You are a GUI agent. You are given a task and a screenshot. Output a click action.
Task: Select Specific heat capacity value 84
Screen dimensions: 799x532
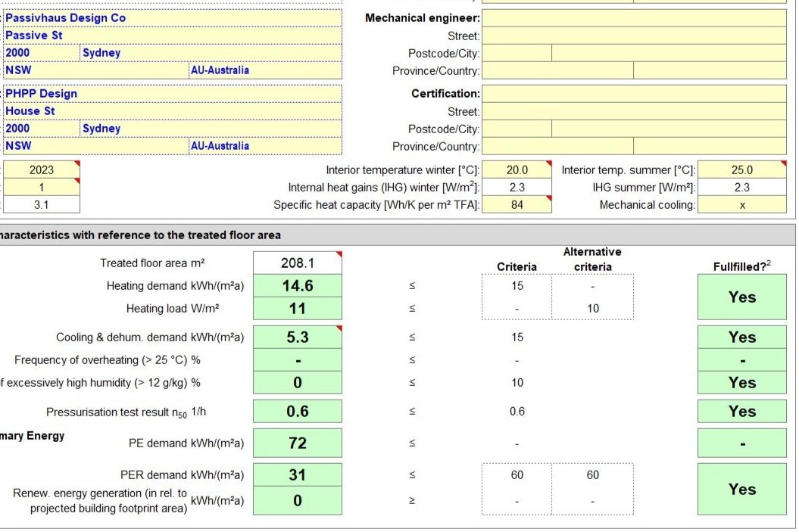[517, 204]
